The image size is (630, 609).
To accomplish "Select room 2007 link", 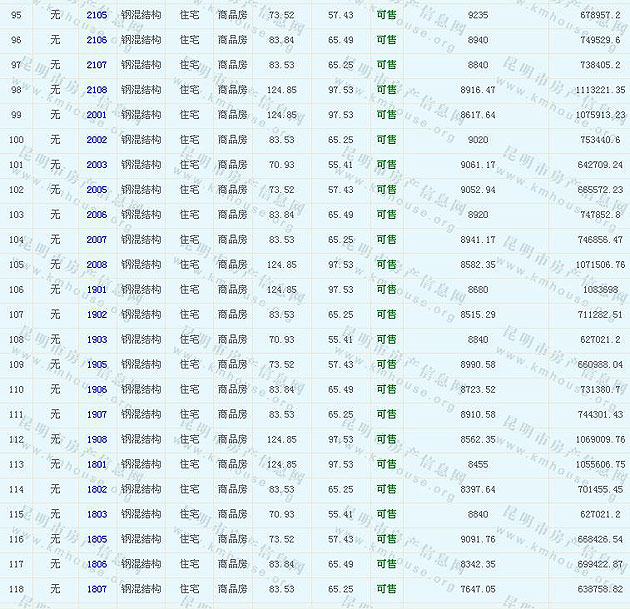I will (97, 240).
